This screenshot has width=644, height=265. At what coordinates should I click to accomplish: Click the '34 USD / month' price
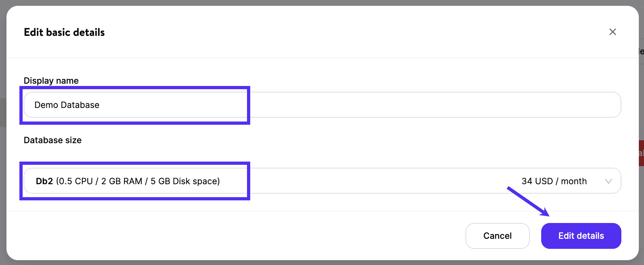(554, 181)
